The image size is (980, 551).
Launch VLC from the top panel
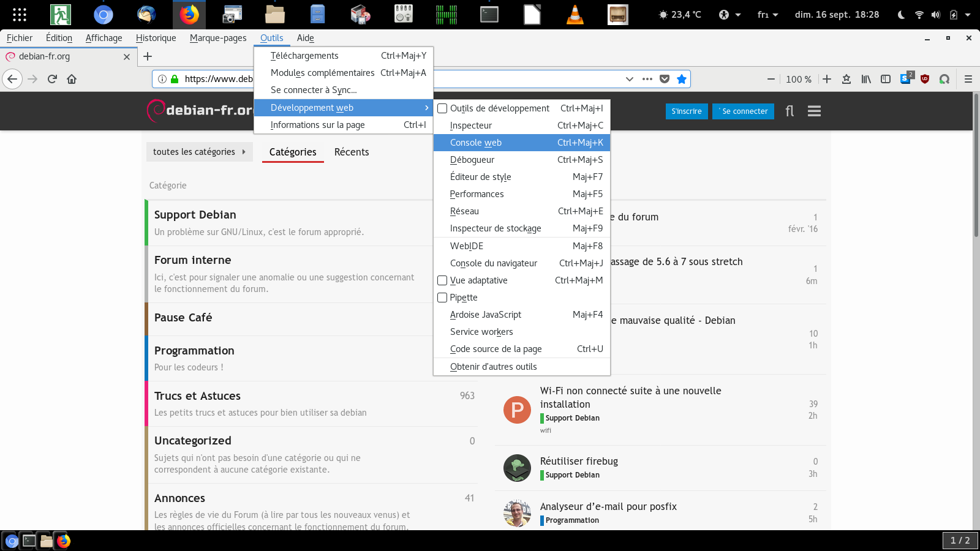[575, 14]
